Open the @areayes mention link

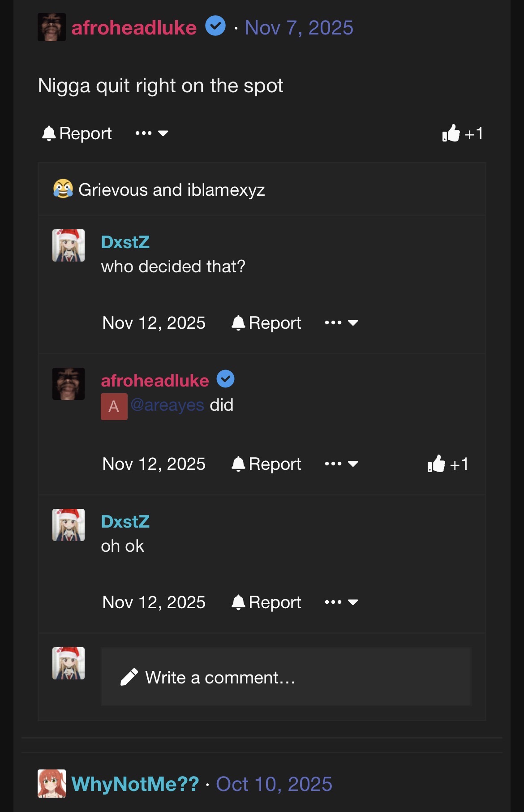pyautogui.click(x=168, y=405)
